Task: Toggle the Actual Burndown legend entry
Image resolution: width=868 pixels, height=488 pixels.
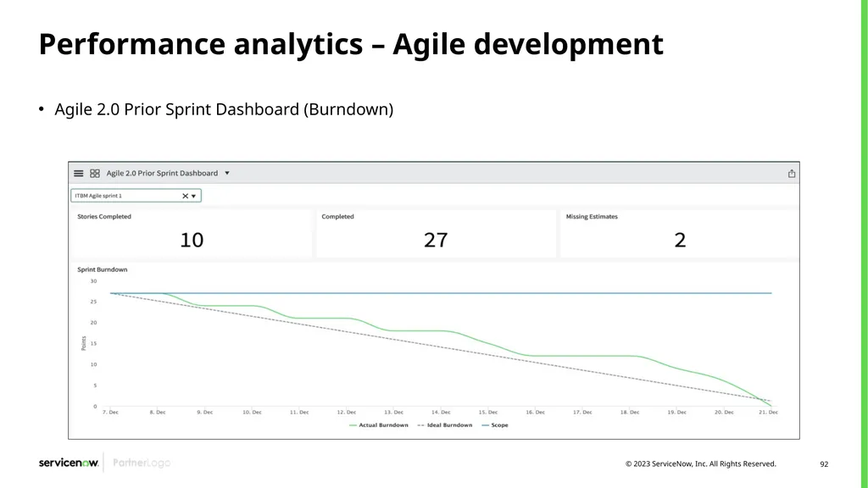Action: (379, 425)
